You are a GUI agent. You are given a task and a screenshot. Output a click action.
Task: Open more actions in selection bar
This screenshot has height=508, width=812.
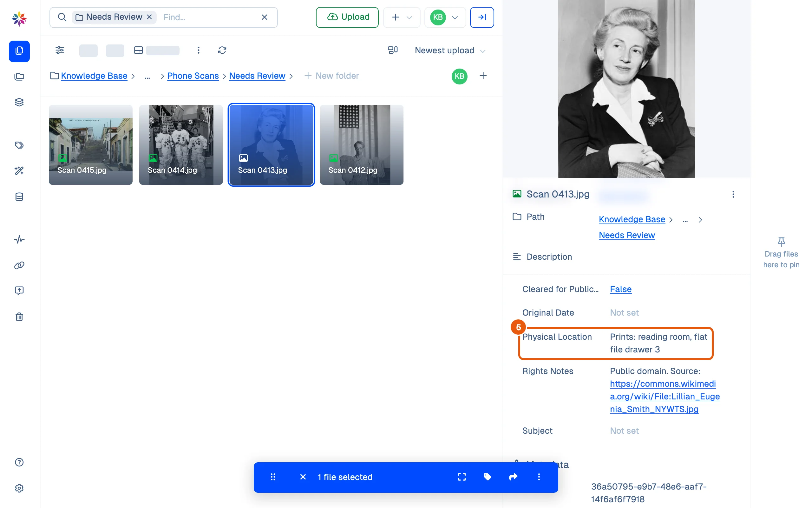coord(539,477)
